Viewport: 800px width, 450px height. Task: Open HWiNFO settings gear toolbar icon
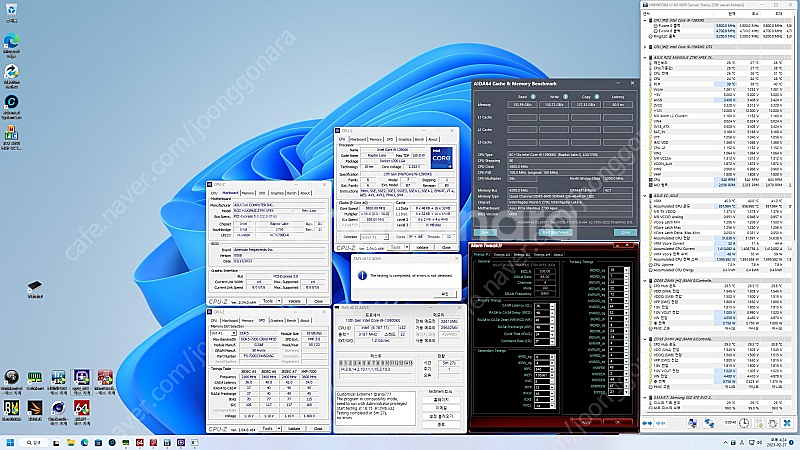pyautogui.click(x=773, y=423)
